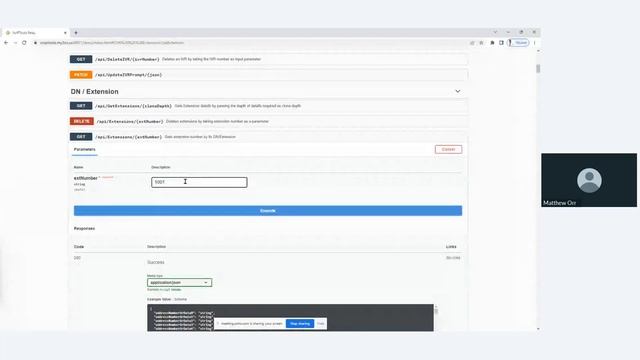Select the Example Value tab
This screenshot has height=360, width=640.
pos(159,299)
